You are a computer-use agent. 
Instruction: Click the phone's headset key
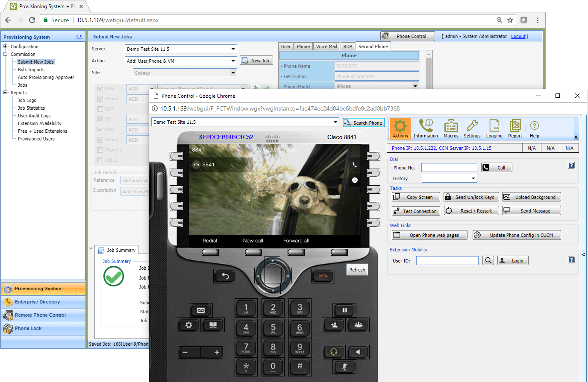(334, 352)
